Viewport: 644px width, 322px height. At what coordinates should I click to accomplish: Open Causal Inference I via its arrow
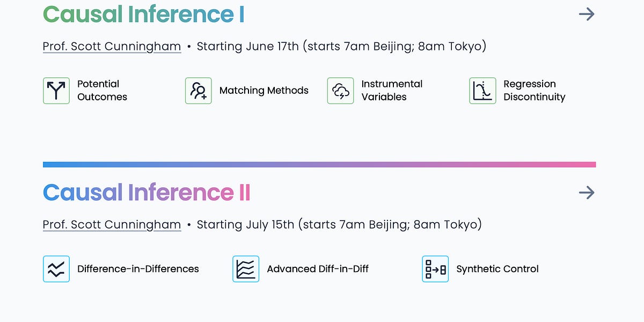[x=587, y=14]
